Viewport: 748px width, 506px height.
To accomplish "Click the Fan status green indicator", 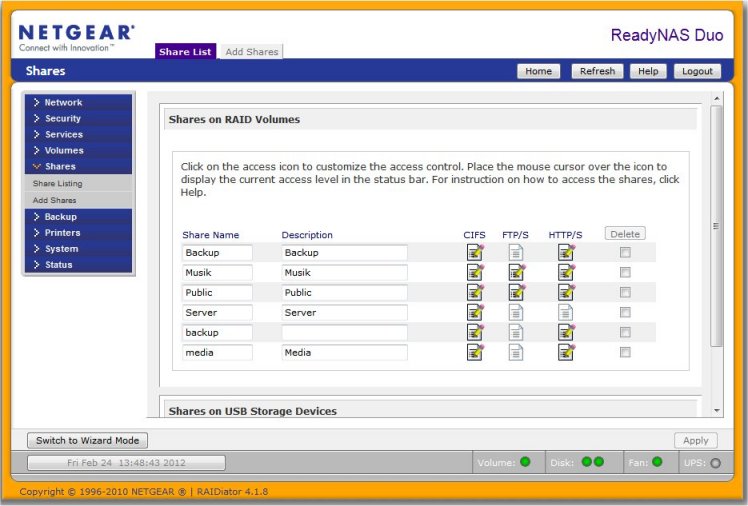I will click(x=657, y=462).
